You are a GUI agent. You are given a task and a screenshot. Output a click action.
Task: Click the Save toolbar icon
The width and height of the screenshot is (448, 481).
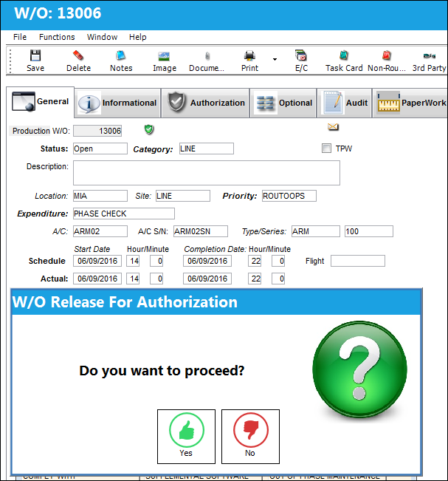point(35,55)
